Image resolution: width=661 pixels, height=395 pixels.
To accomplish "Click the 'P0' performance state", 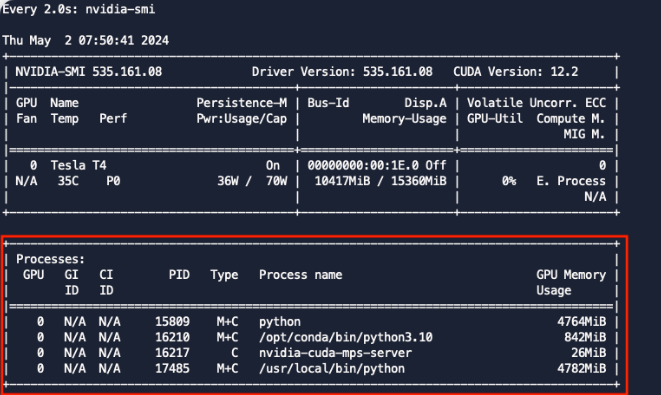I will 113,181.
